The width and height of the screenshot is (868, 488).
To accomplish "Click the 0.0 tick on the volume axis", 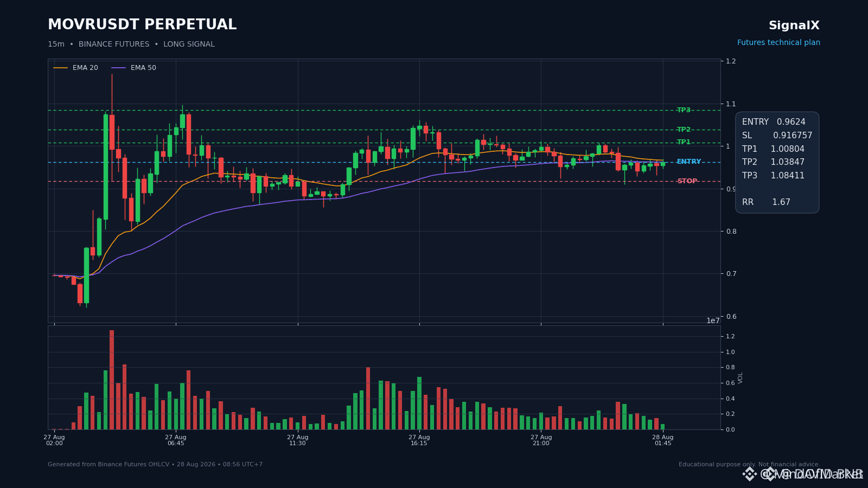I will tap(730, 429).
